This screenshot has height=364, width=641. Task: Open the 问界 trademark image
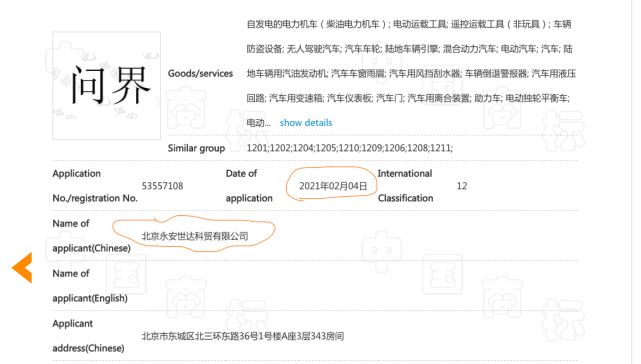point(106,85)
